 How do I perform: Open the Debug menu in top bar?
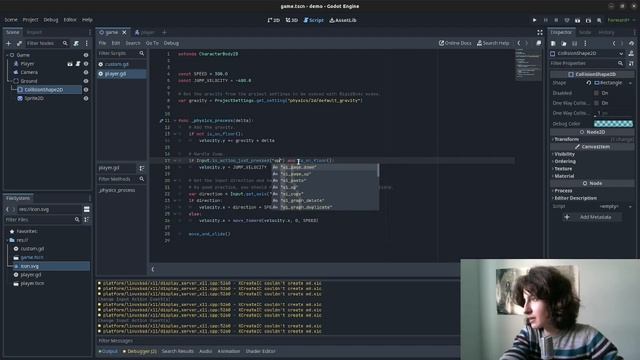pos(51,20)
